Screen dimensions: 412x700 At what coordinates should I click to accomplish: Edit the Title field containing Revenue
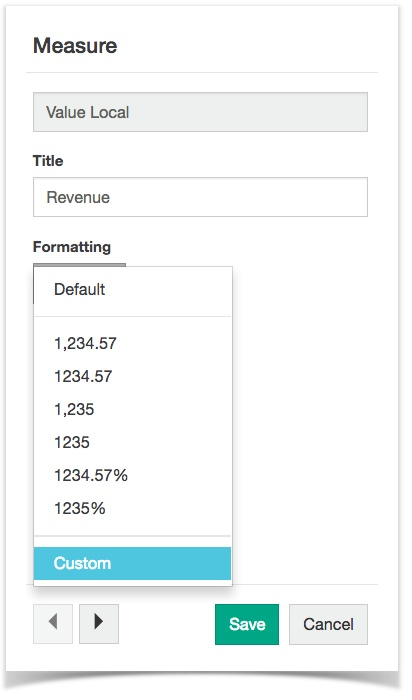click(x=200, y=197)
